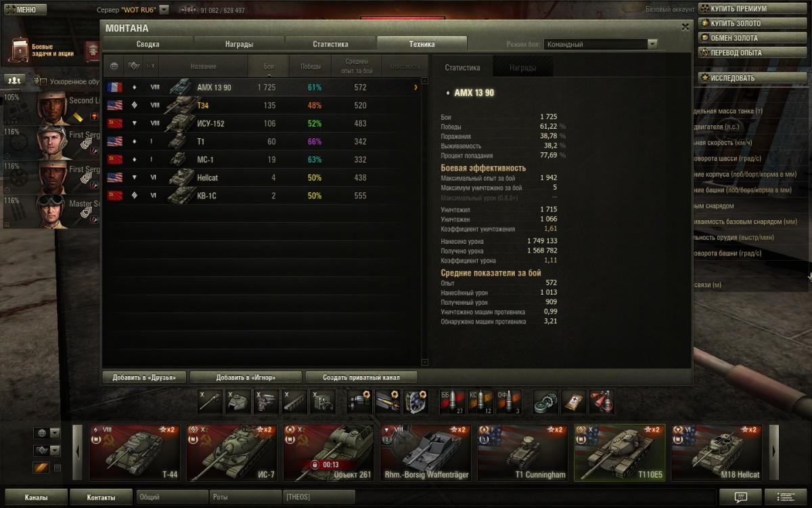Image resolution: width=812 pixels, height=508 pixels.
Task: Sort vehicle list by tier I-X header
Action: coord(152,66)
